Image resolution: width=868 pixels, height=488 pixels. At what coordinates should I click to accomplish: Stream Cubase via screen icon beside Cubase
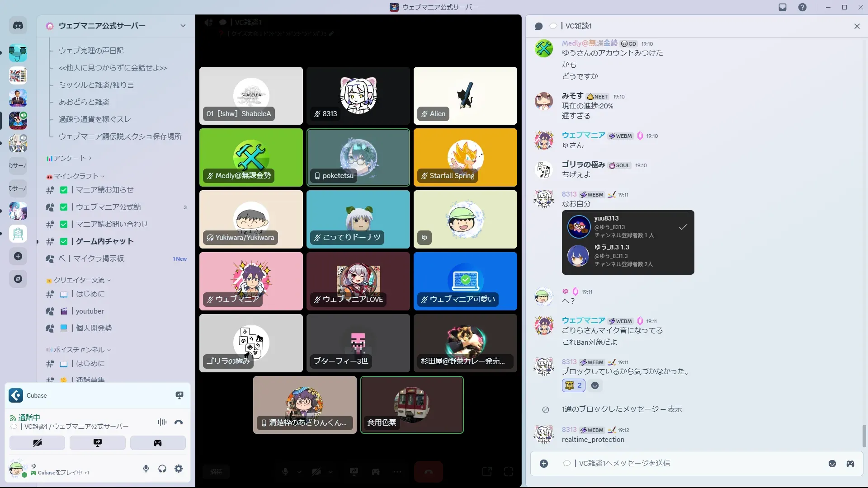[x=179, y=395]
